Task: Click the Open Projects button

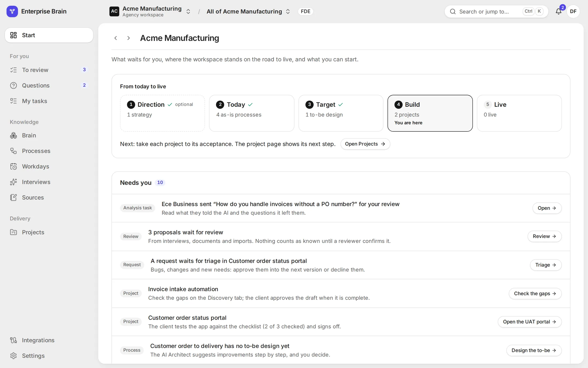Action: [x=365, y=144]
